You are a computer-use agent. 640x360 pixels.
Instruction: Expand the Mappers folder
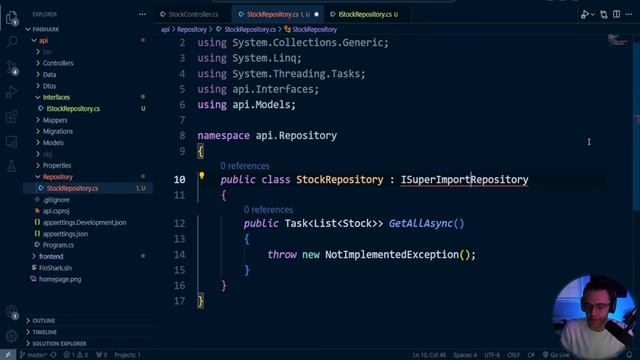[x=55, y=120]
